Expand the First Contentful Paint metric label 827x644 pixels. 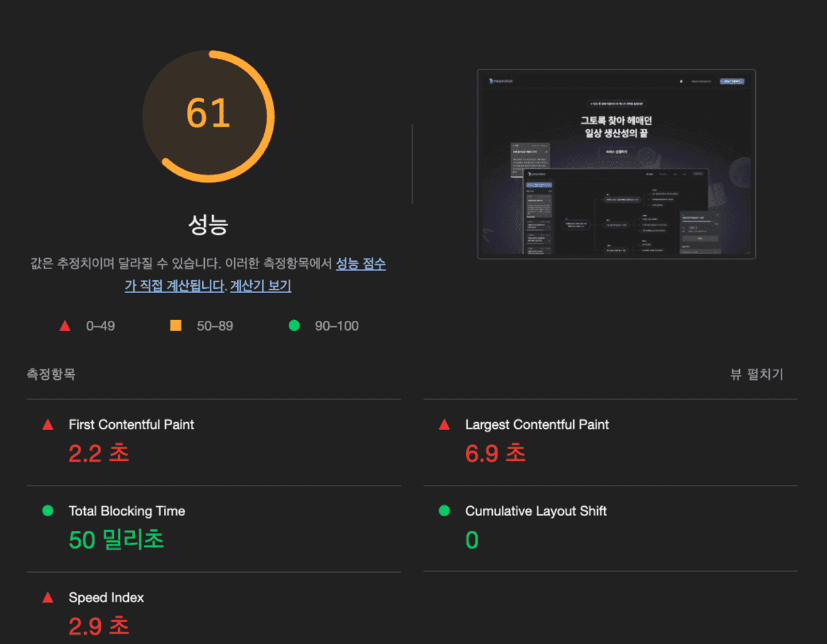[x=131, y=425]
